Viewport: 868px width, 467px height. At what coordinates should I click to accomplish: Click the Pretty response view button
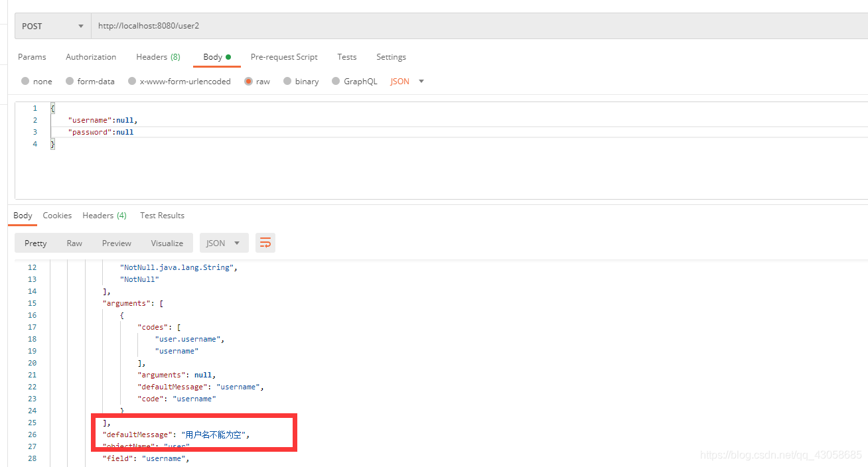tap(35, 243)
